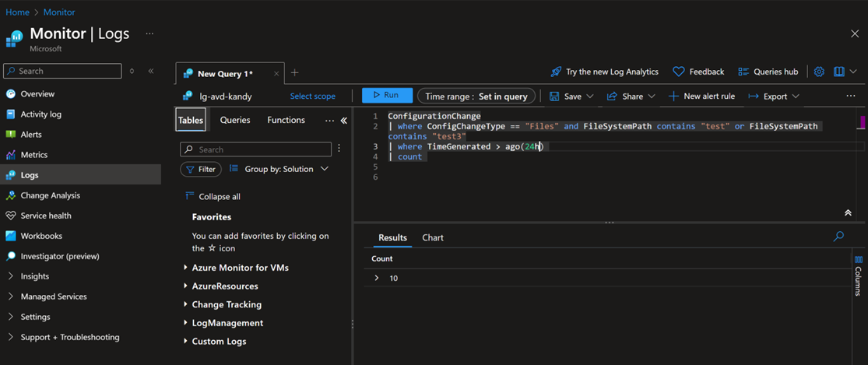Open the Save dropdown
868x365 pixels.
coord(571,97)
